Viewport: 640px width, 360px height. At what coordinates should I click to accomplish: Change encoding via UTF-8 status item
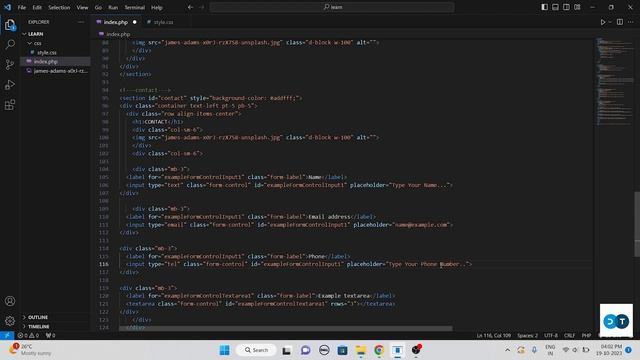point(551,335)
